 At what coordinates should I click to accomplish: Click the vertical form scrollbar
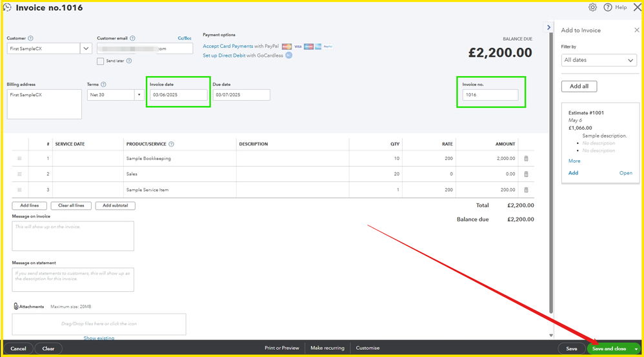coord(551,172)
